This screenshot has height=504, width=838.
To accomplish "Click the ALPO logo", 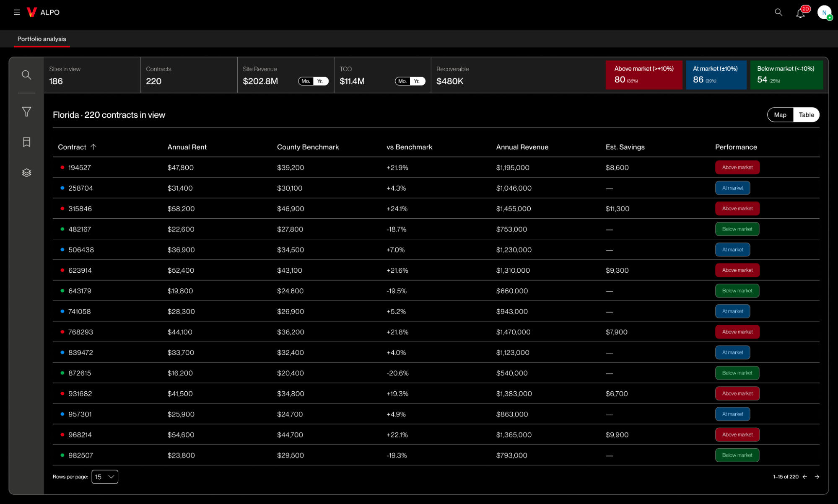I will [43, 12].
